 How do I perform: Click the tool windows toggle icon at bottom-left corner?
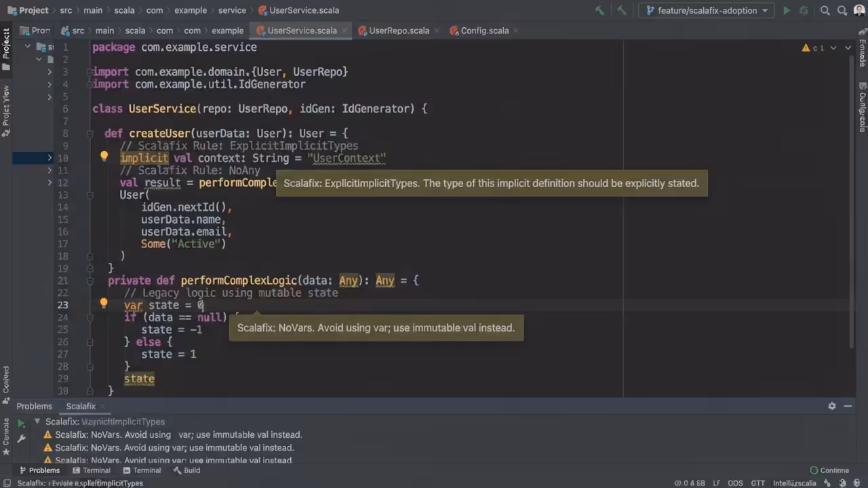click(6, 483)
